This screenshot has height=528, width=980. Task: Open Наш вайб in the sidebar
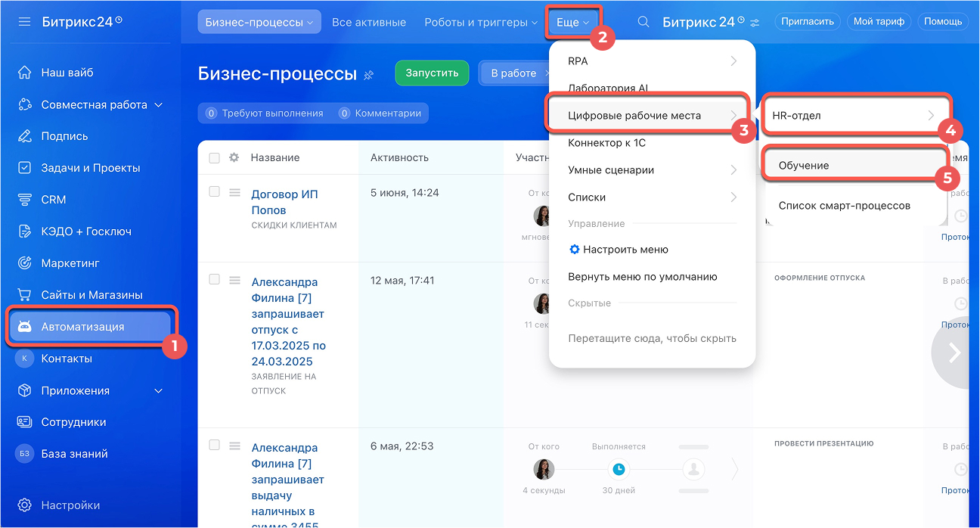coord(67,73)
